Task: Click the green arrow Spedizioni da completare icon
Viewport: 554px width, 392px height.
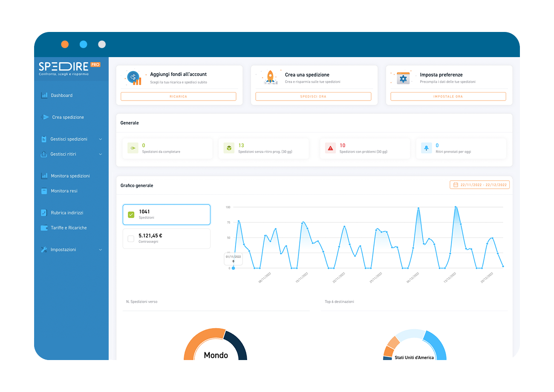Action: (133, 148)
